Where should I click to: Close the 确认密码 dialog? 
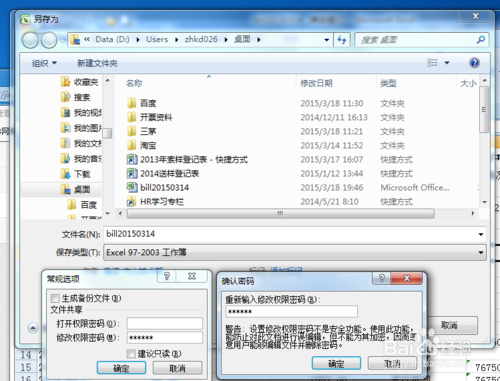(406, 278)
